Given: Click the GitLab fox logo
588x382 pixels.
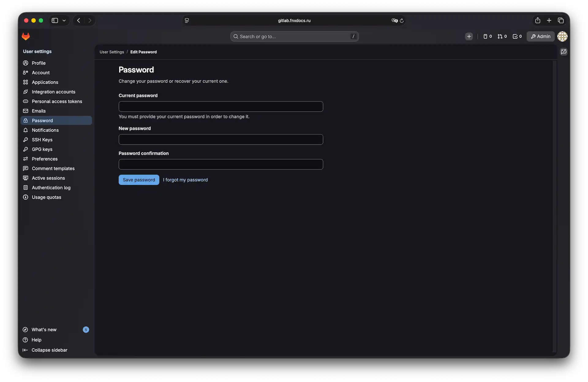Looking at the screenshot, I should (26, 36).
